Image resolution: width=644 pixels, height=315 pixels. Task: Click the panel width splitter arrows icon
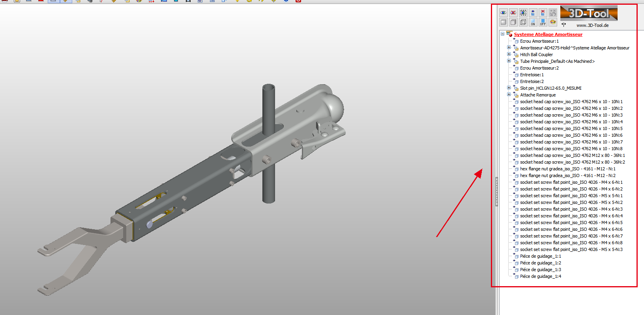pos(563,24)
